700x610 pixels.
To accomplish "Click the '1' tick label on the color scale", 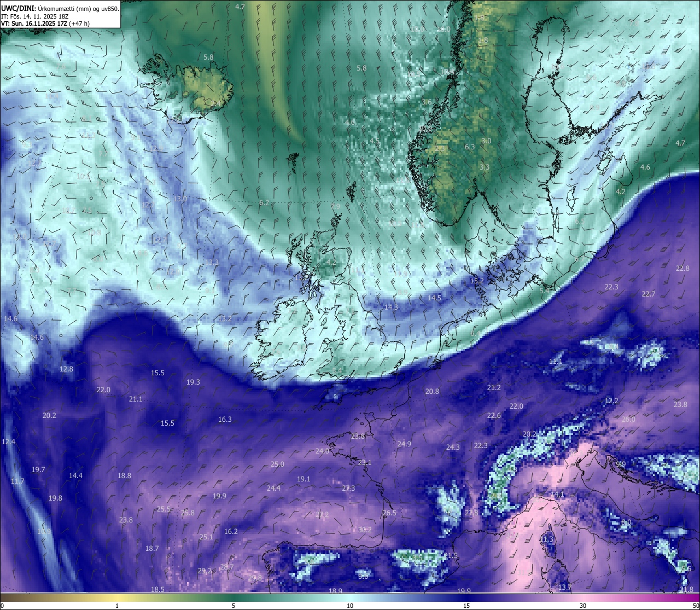I will click(x=117, y=606).
